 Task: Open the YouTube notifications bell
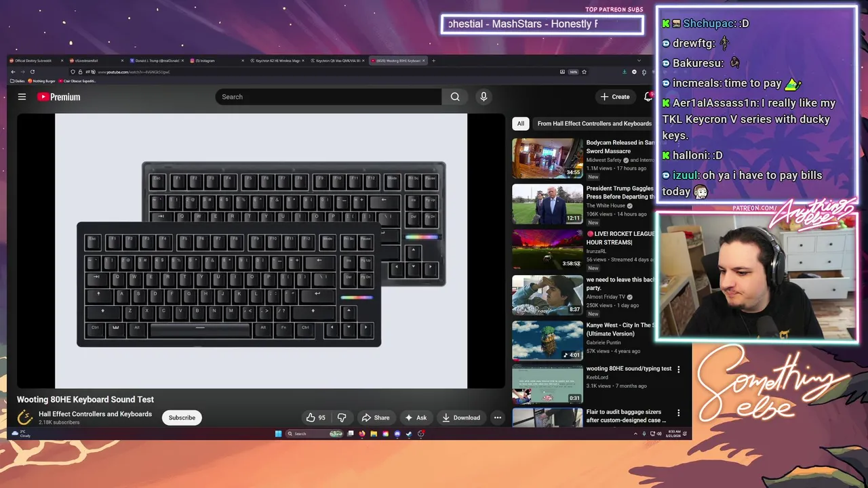pyautogui.click(x=648, y=97)
